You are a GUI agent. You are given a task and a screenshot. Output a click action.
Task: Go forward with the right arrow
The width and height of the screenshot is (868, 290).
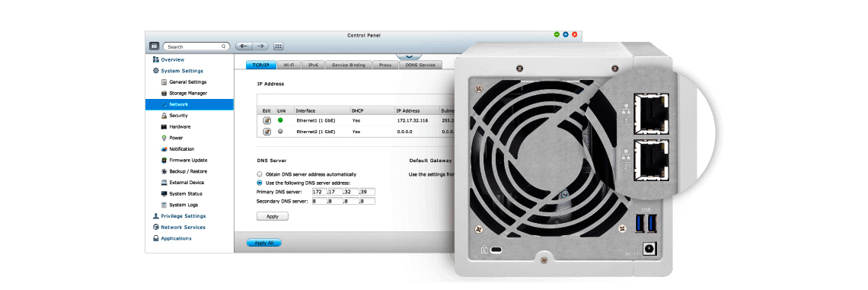click(260, 46)
